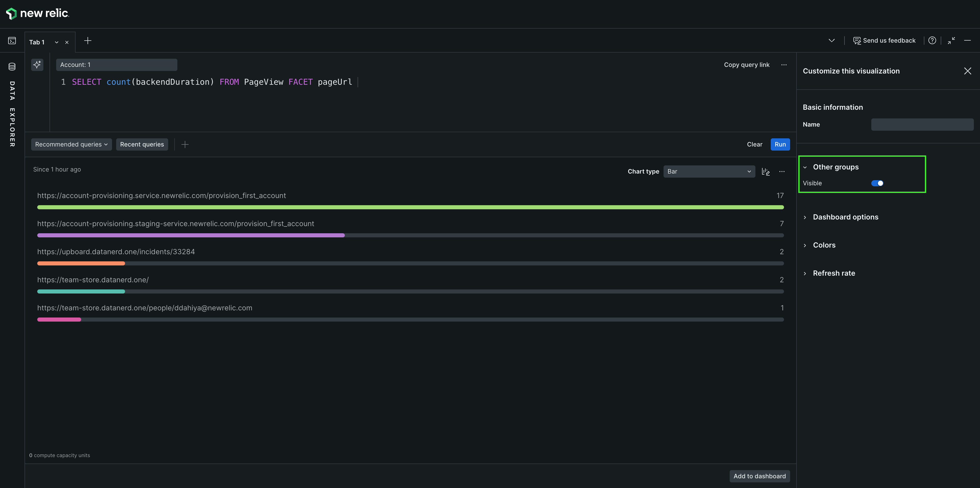The image size is (980, 488).
Task: Click the help question mark icon
Action: pyautogui.click(x=932, y=41)
